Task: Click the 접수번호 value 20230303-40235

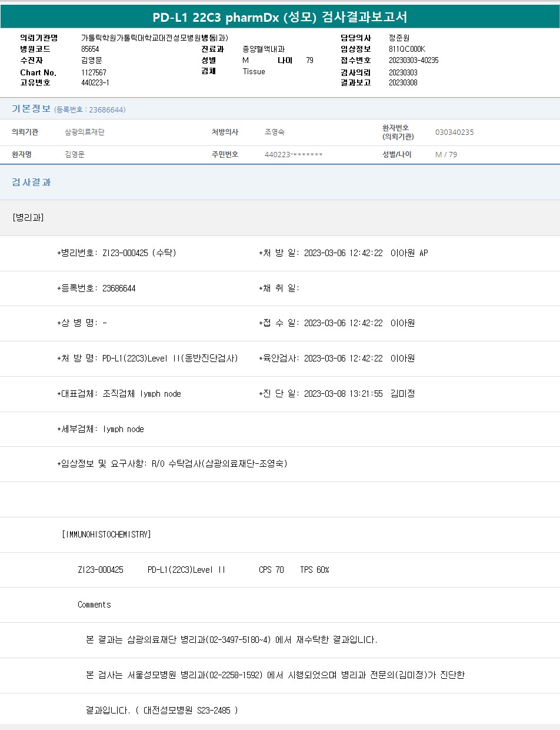Action: (414, 61)
